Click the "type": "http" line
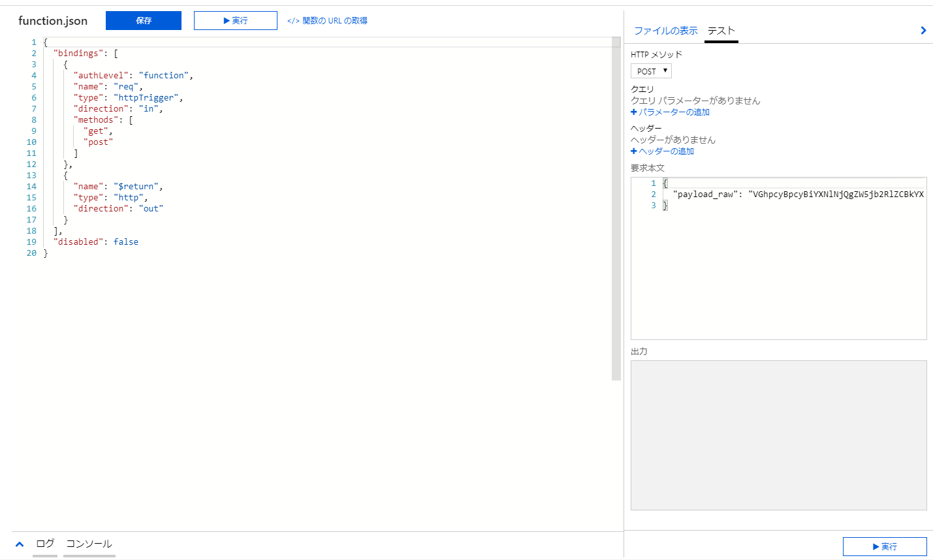The height and width of the screenshot is (560, 933). [110, 198]
